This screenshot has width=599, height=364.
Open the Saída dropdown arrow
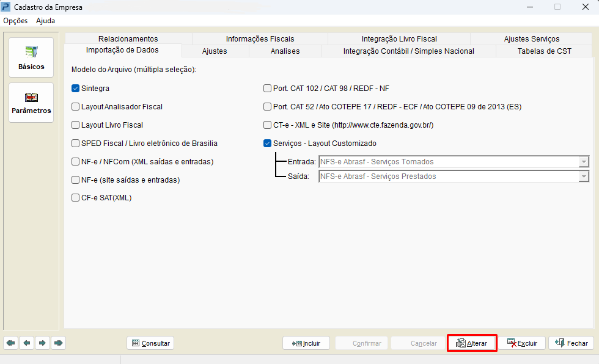(583, 177)
